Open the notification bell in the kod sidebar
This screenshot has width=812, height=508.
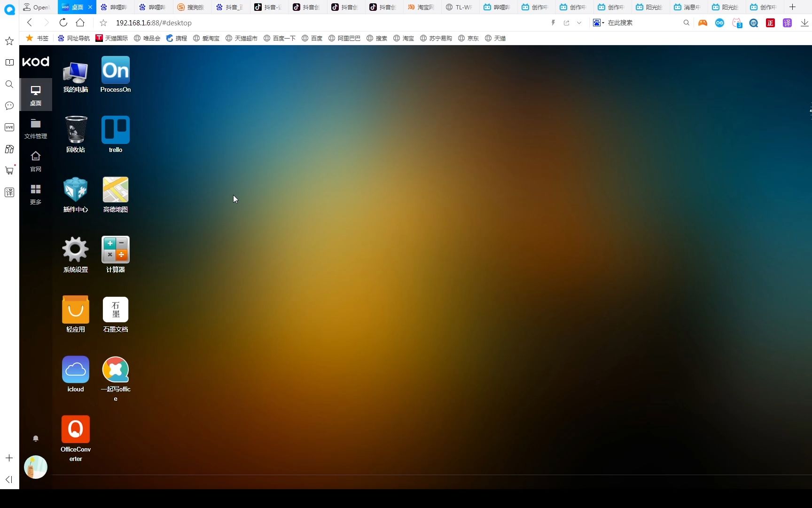36,438
